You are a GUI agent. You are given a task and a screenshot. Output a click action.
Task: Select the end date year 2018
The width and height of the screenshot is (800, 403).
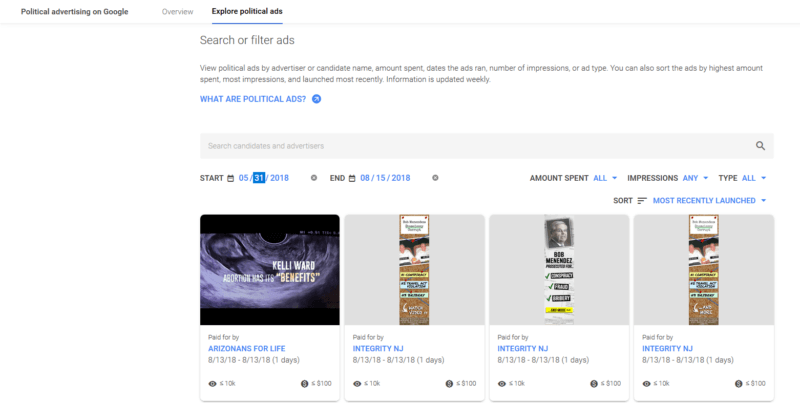click(x=401, y=178)
